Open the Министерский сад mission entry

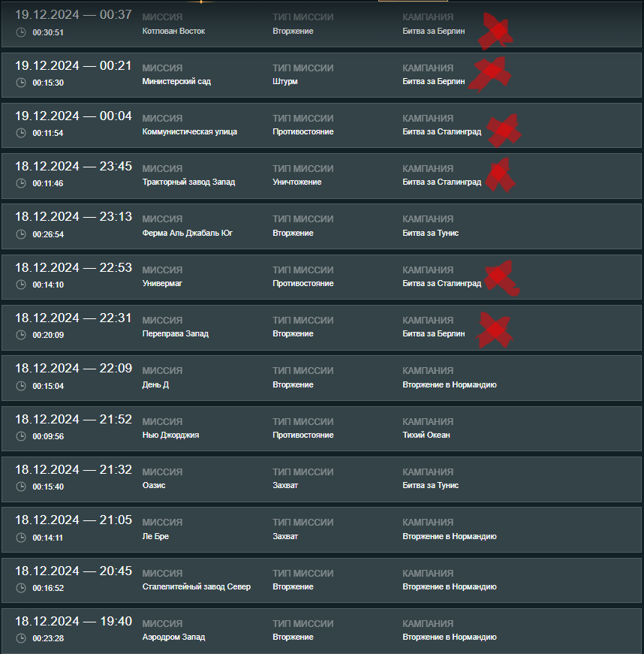tap(321, 75)
